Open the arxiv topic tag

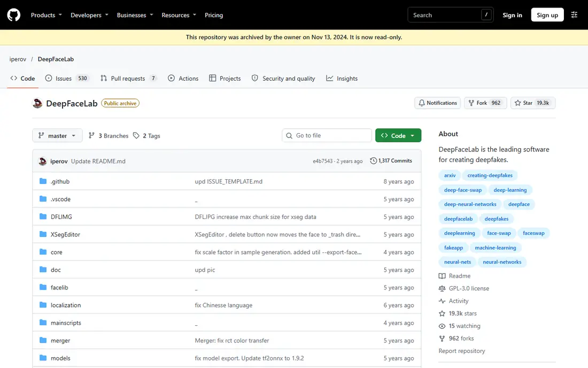tap(450, 175)
